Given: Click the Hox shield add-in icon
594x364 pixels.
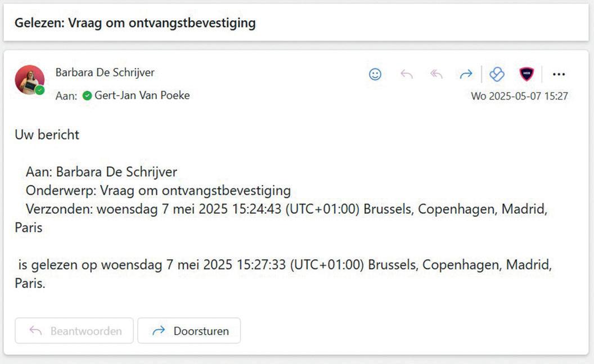Looking at the screenshot, I should 526,74.
